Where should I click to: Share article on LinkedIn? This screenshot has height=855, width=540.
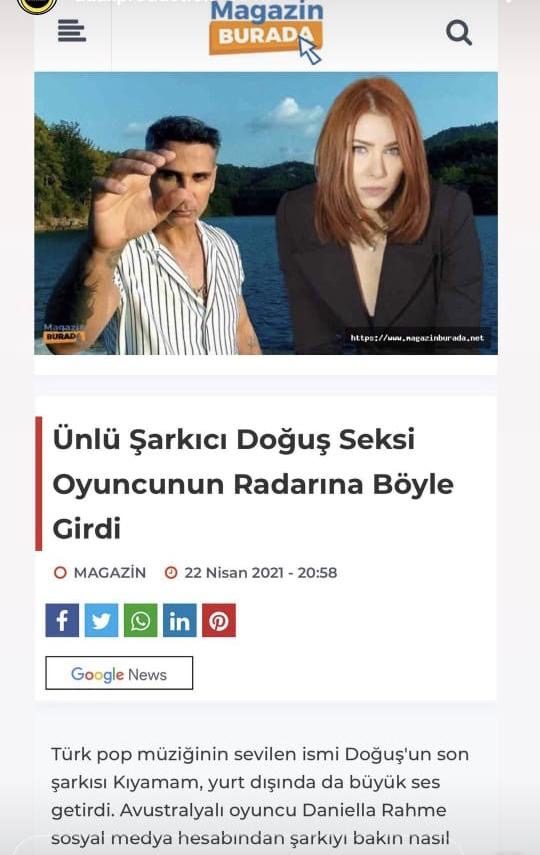coord(180,620)
